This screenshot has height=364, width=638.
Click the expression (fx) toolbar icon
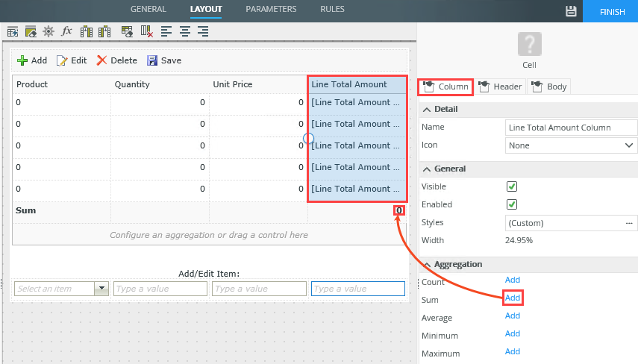[x=66, y=31]
